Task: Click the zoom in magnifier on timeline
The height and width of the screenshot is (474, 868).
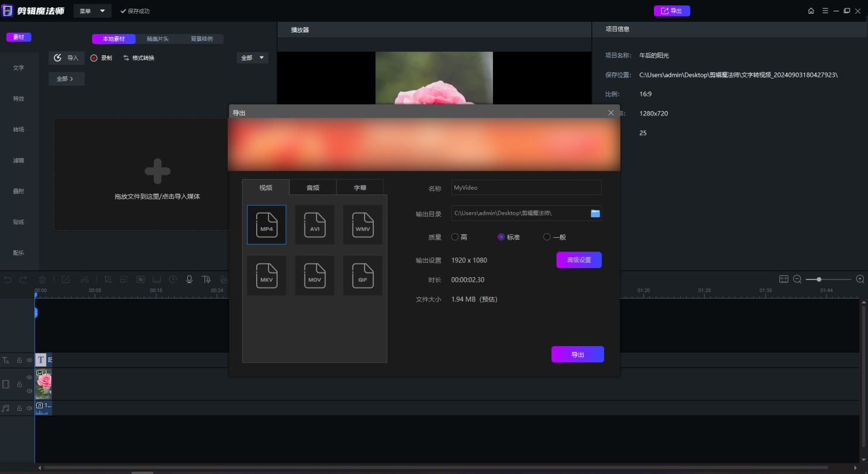Action: click(860, 279)
